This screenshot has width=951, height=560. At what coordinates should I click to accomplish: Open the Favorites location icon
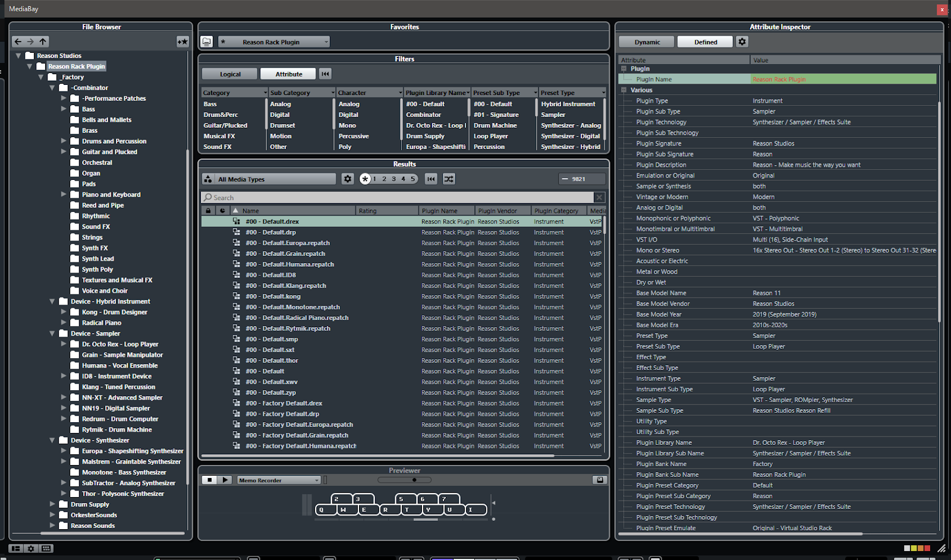point(206,42)
